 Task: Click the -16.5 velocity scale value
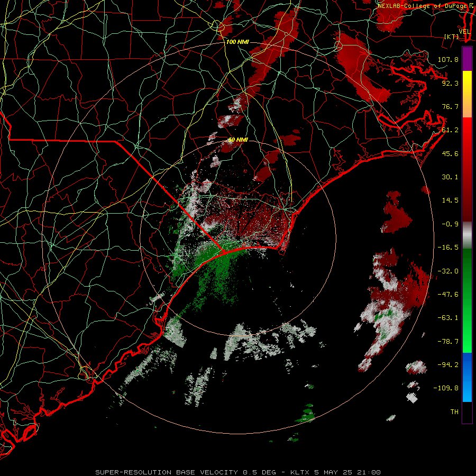pos(448,248)
